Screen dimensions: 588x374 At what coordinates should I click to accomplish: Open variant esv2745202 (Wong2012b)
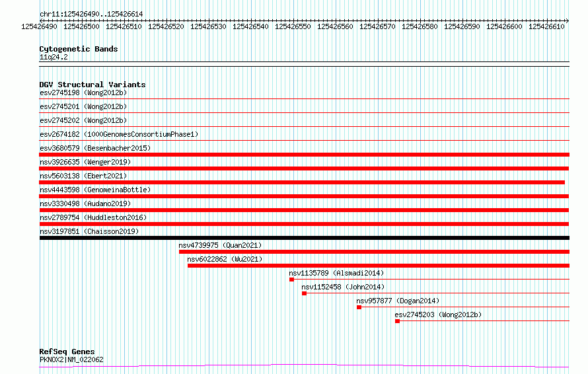point(83,120)
